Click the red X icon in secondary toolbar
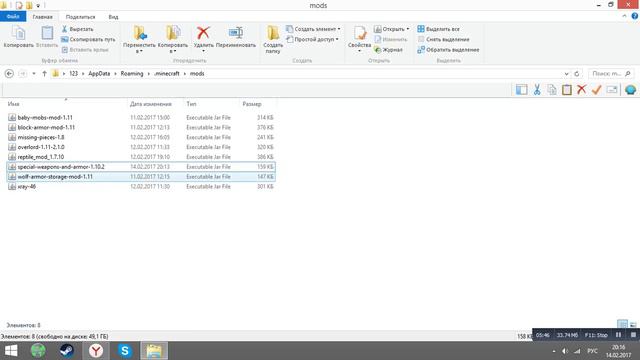640x360 pixels. [582, 90]
